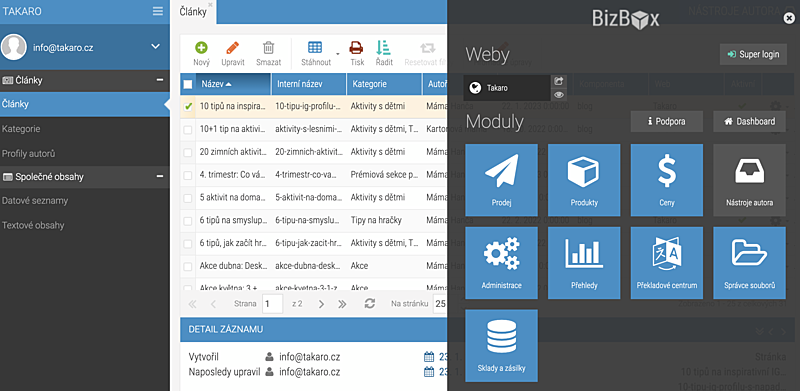This screenshot has width=800, height=391.
Task: Check the 5 aktivit na doma... row
Action: coord(188,198)
